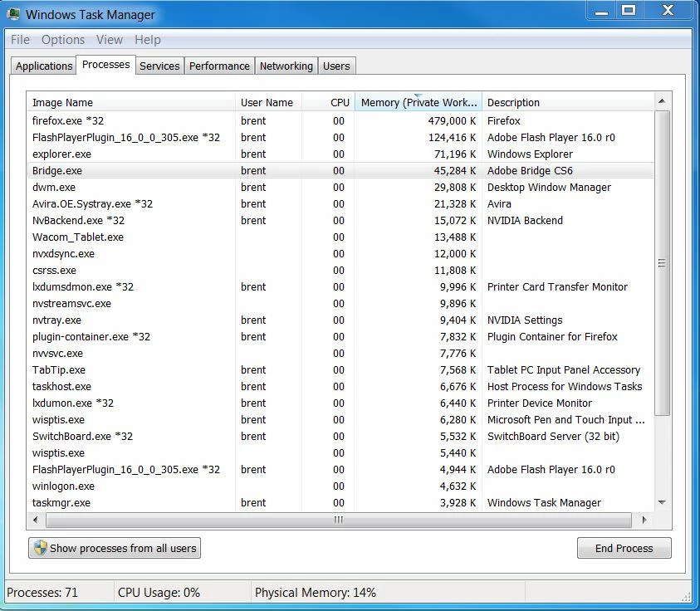Click the NVIDIA Settings description
Viewport: 700px width, 611px height.
tap(525, 320)
